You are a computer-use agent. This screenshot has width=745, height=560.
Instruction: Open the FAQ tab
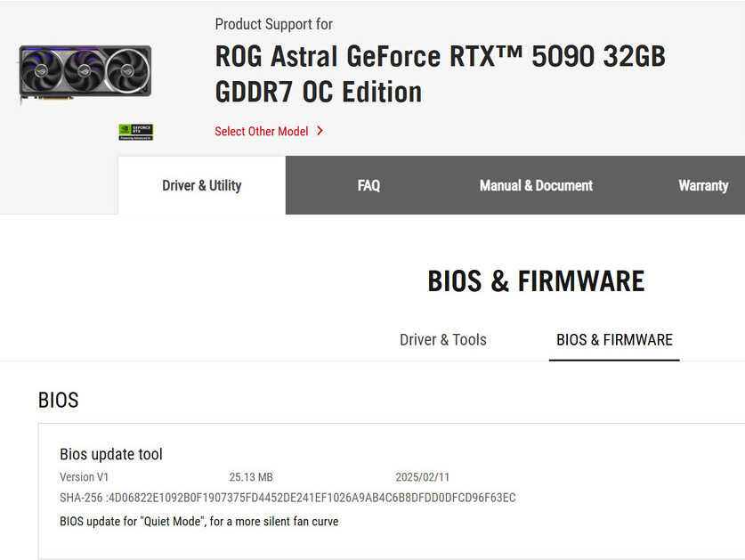[368, 185]
